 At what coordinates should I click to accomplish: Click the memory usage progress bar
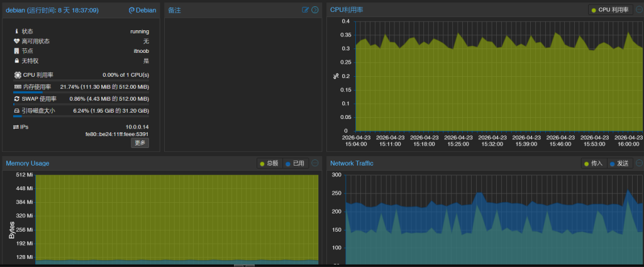tap(81, 92)
